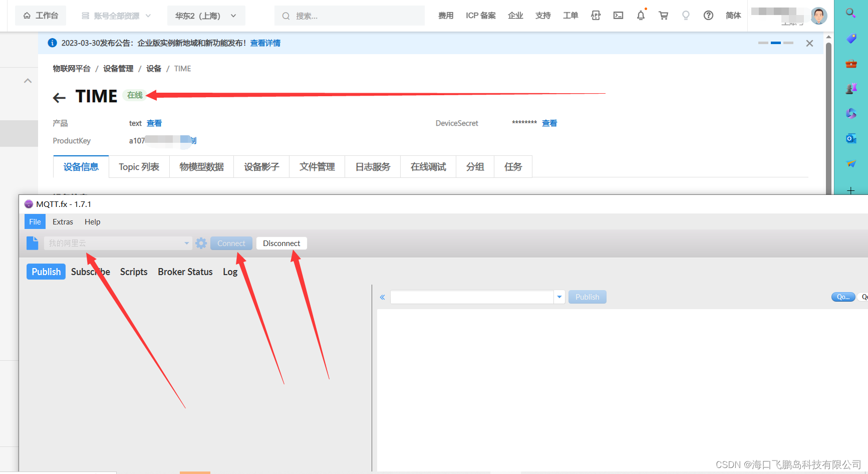Open the shopping cart icon
This screenshot has width=868, height=474.
[663, 16]
